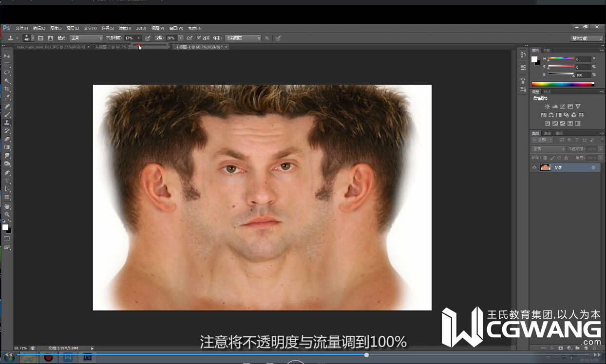Image resolution: width=606 pixels, height=364 pixels.
Task: Select the History Brush tool
Action: pos(7,131)
